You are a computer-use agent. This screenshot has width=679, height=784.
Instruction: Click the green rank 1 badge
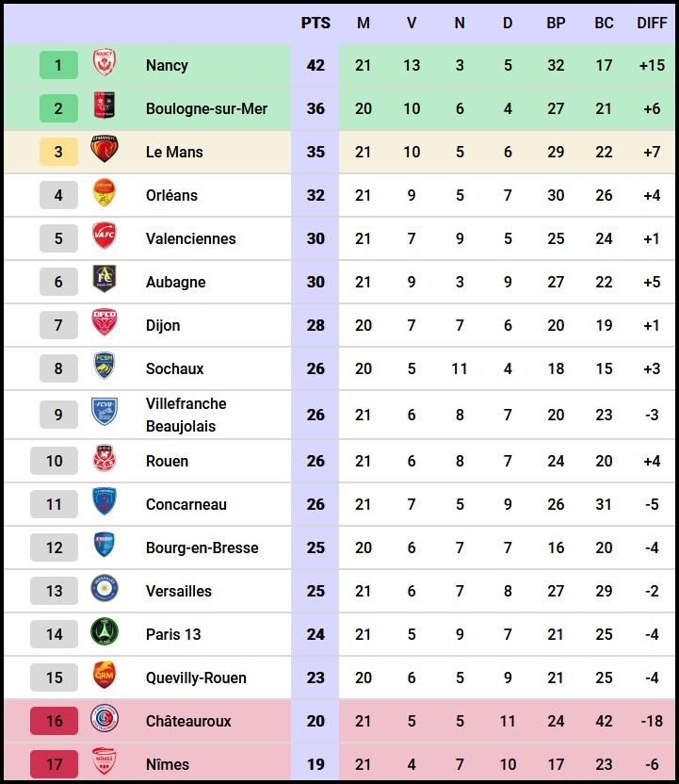(58, 65)
